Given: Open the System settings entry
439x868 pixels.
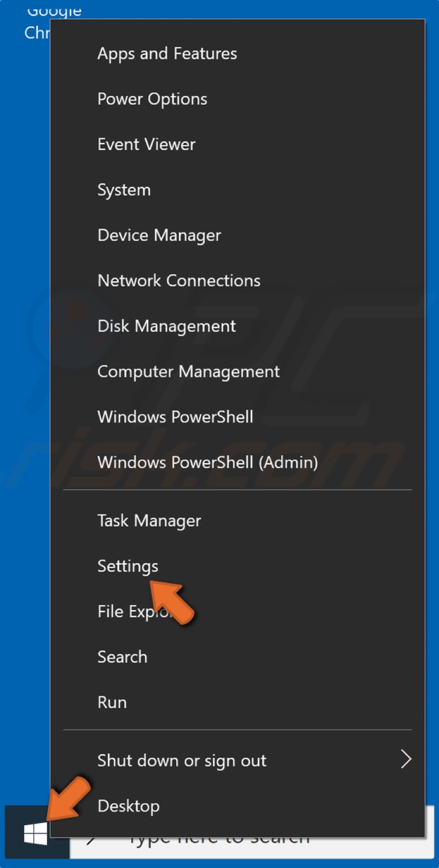Looking at the screenshot, I should click(124, 189).
